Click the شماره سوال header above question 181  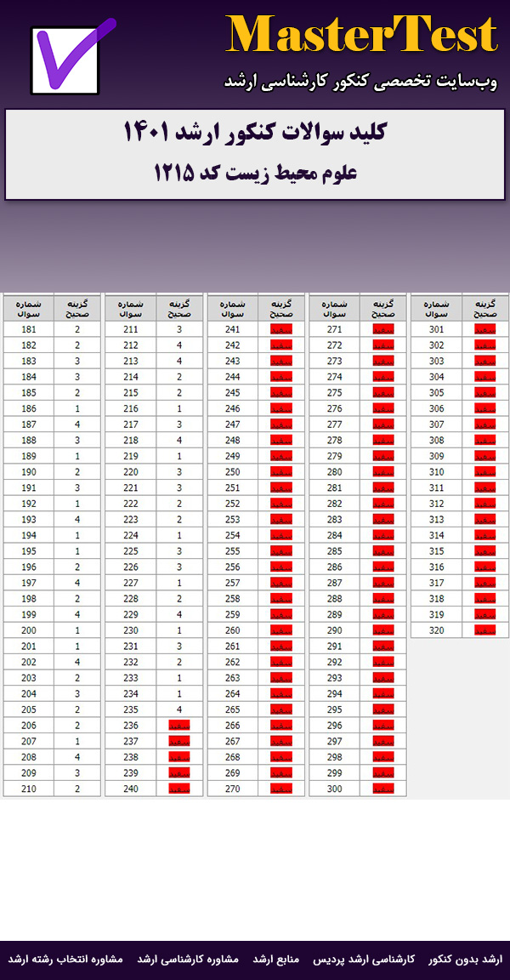pos(29,307)
